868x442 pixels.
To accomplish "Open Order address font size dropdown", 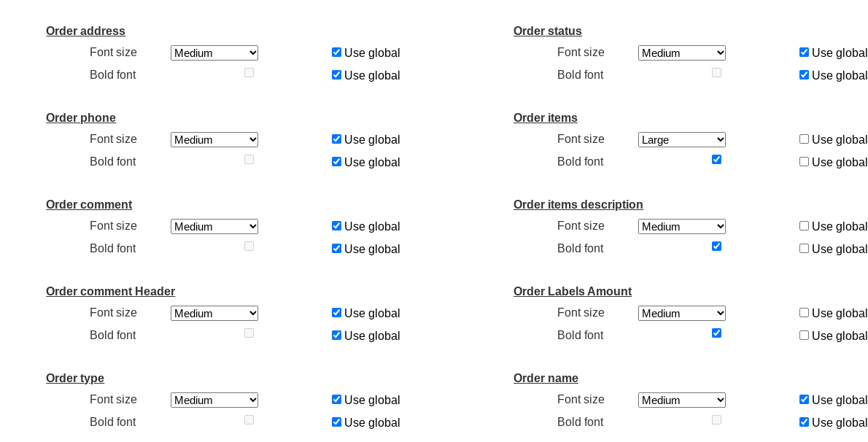I will tap(214, 53).
